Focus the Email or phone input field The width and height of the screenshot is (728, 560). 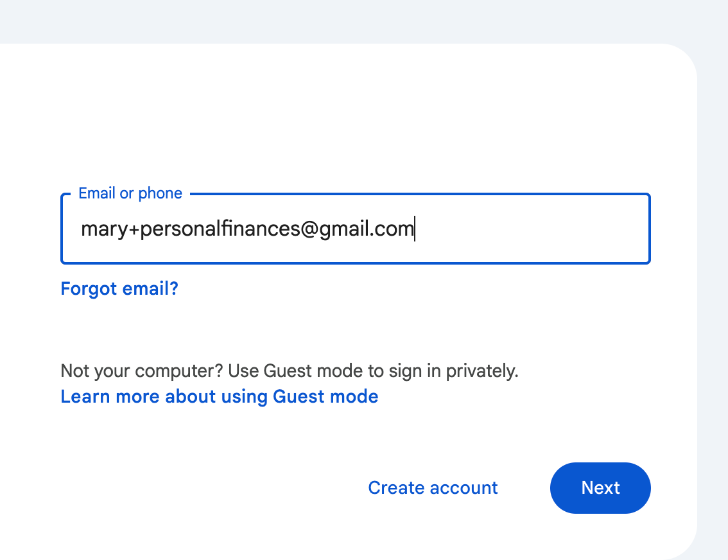click(x=356, y=229)
